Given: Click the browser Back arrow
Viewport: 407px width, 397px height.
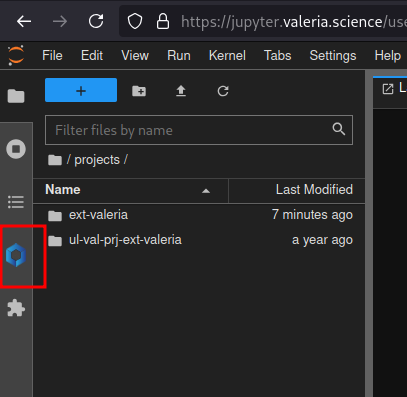Looking at the screenshot, I should 24,22.
